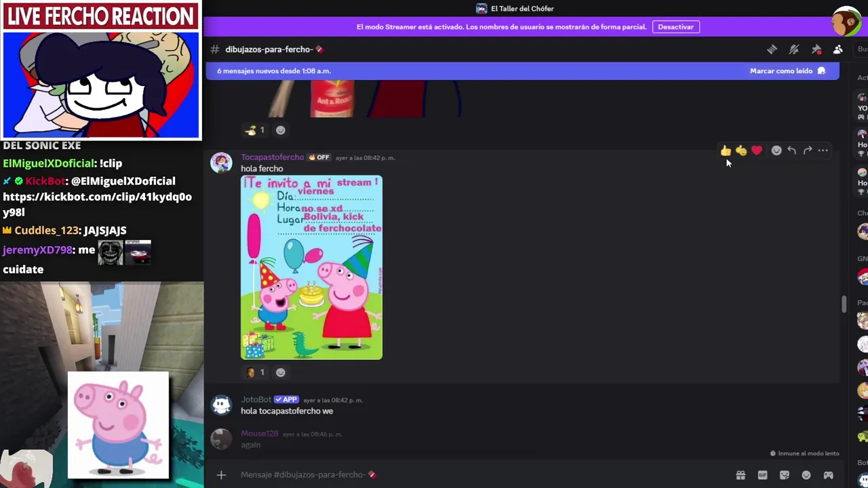Disable Streamer mode with Desactivar button

(675, 27)
